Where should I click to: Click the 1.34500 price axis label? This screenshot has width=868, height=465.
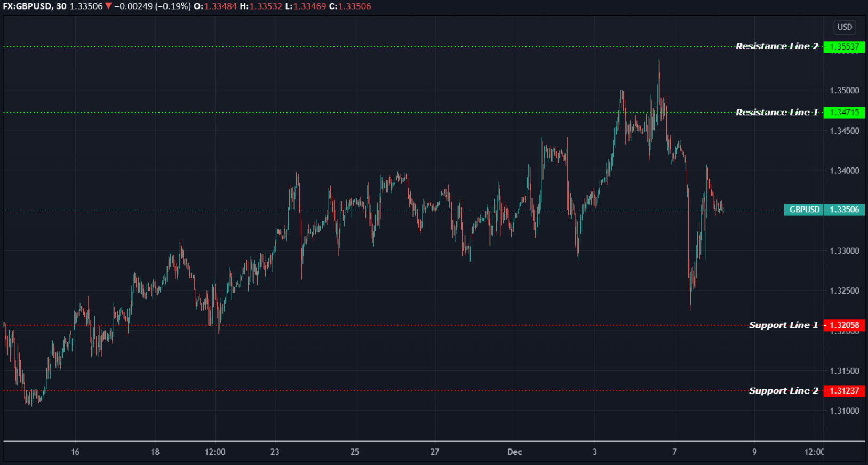[x=845, y=131]
